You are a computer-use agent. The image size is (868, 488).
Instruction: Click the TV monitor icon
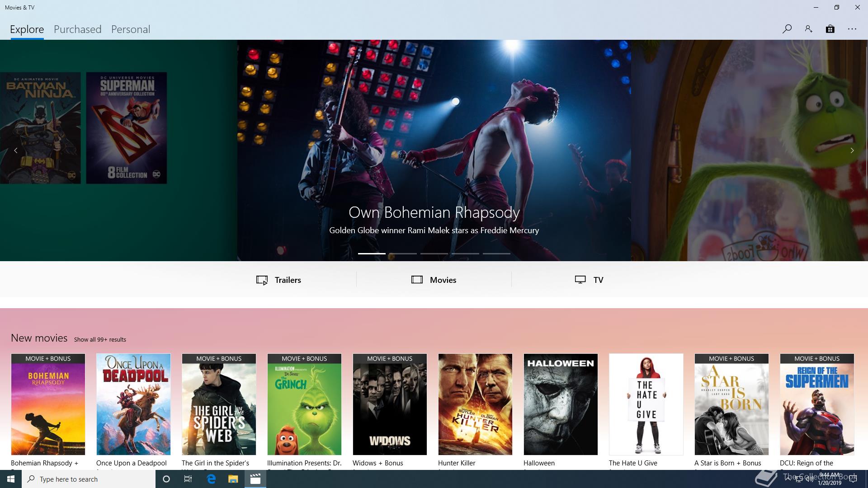[580, 280]
